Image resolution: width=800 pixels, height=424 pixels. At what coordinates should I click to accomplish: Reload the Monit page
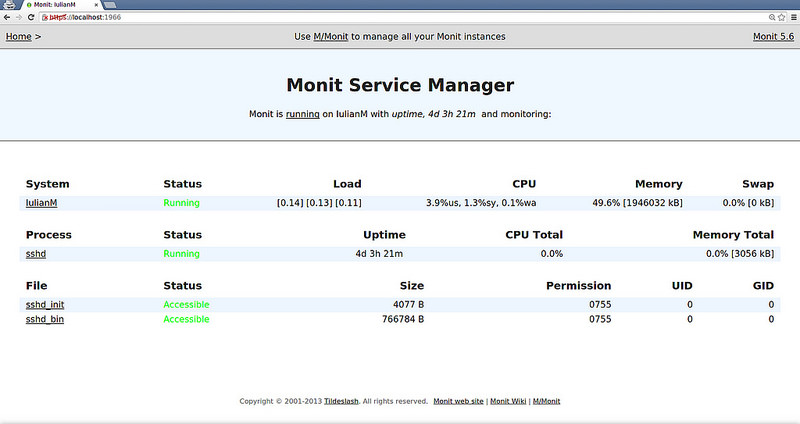[x=32, y=17]
